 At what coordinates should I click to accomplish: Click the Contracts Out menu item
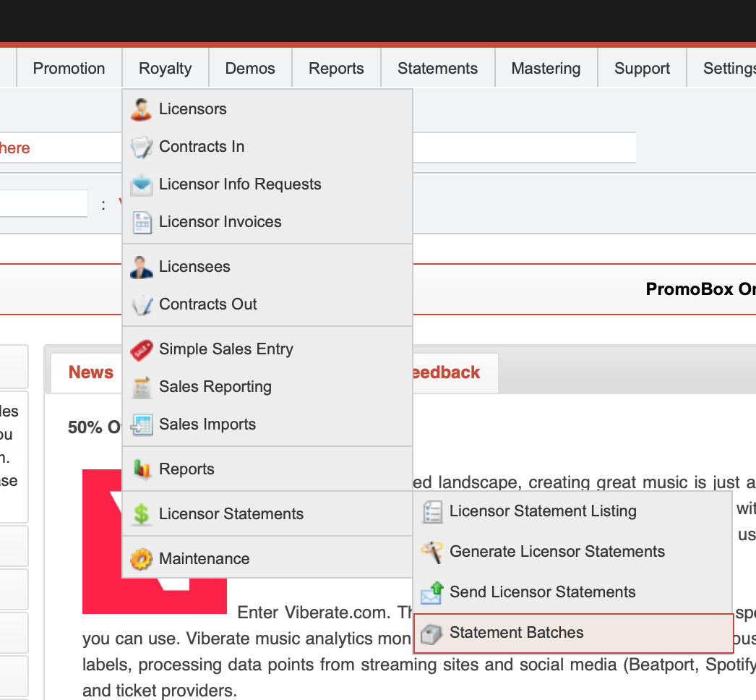click(207, 304)
